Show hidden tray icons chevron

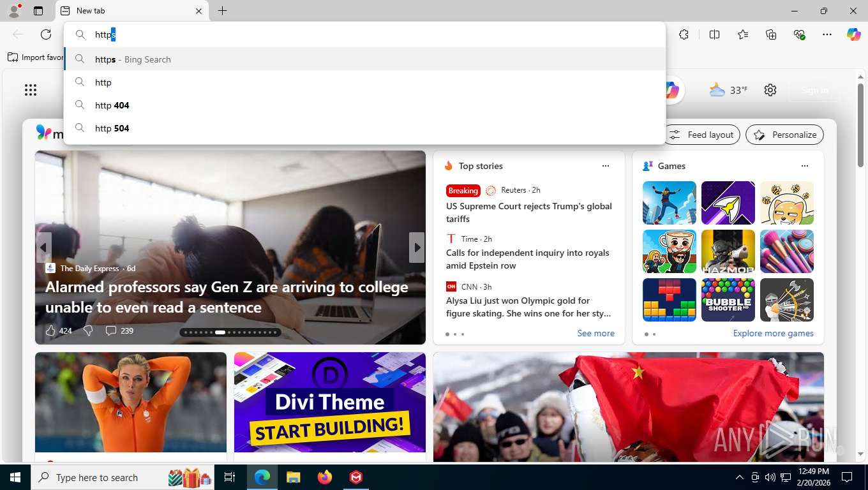tap(740, 477)
